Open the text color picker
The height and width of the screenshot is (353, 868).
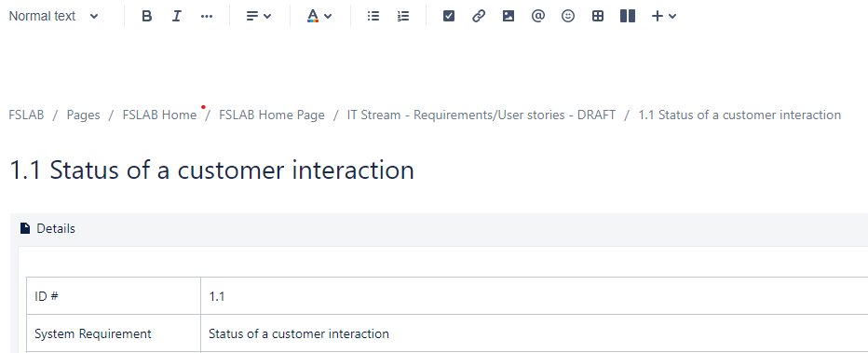pos(319,16)
